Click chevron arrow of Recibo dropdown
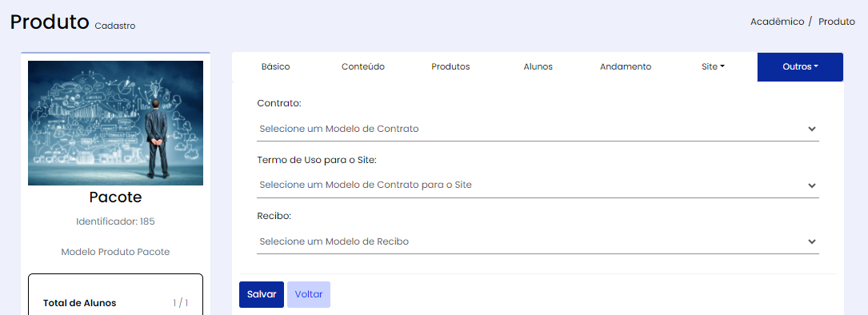 tap(811, 242)
